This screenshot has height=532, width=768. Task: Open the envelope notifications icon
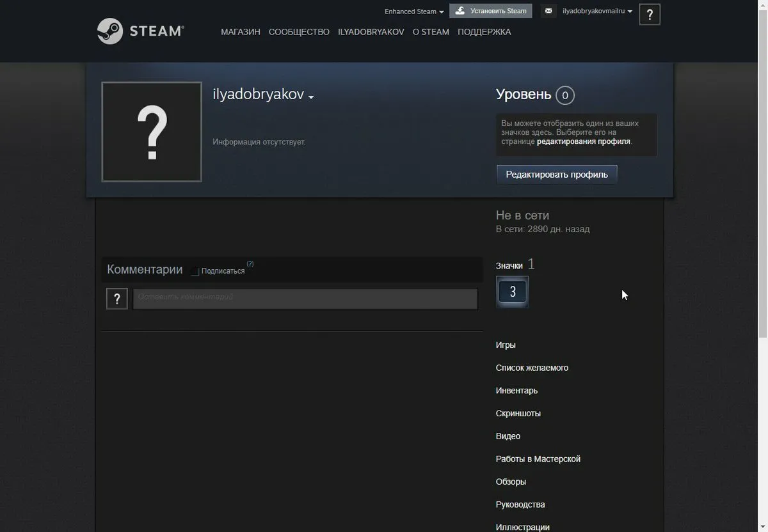tap(548, 11)
